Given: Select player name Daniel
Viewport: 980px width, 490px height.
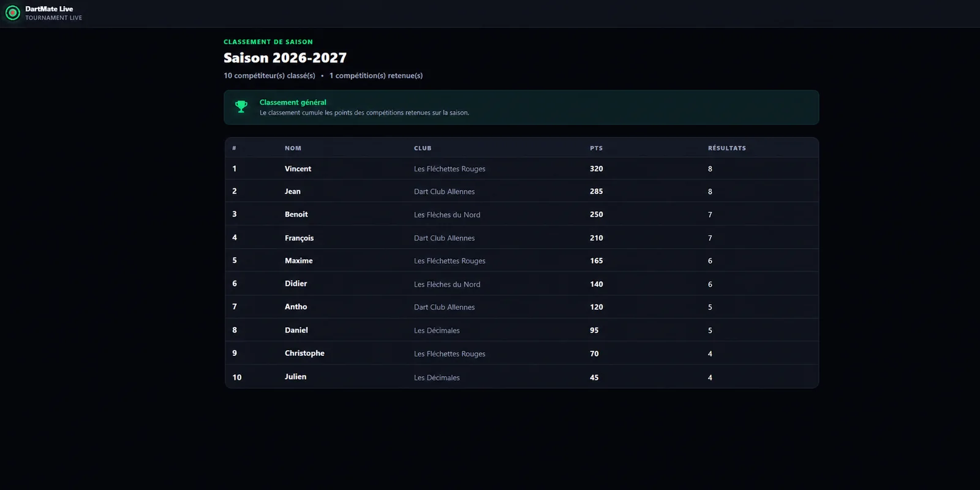Looking at the screenshot, I should [296, 330].
